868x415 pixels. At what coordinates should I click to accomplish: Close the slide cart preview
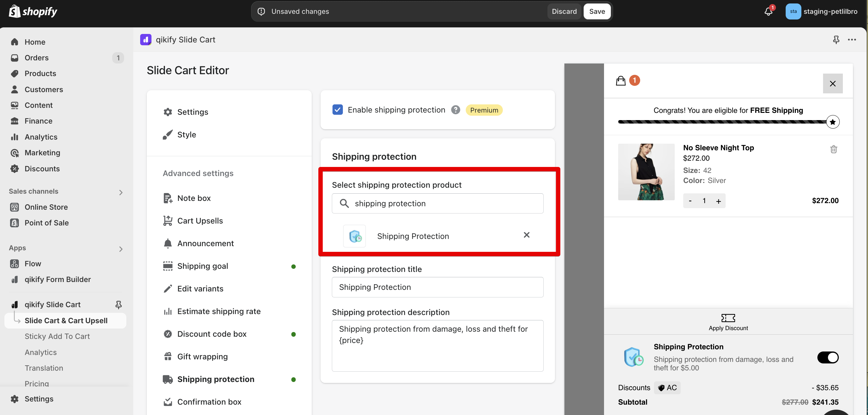coord(832,83)
